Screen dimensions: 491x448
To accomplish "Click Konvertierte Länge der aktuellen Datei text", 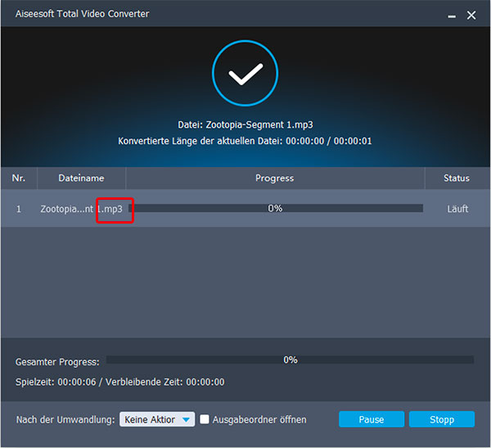I will [245, 141].
